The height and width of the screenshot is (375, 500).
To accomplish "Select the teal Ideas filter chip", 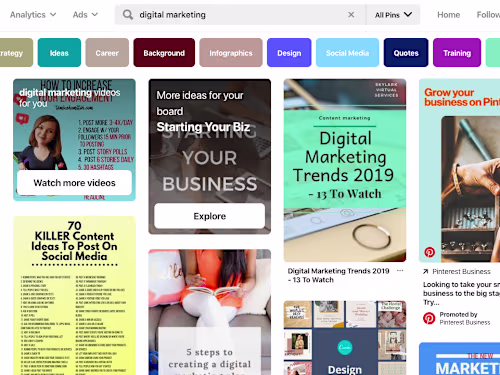I will tap(59, 53).
